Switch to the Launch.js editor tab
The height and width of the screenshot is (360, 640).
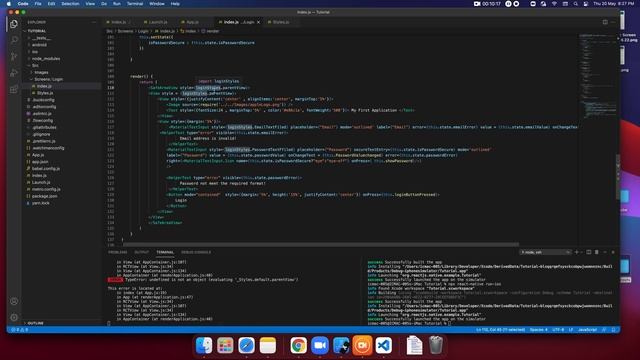point(158,22)
